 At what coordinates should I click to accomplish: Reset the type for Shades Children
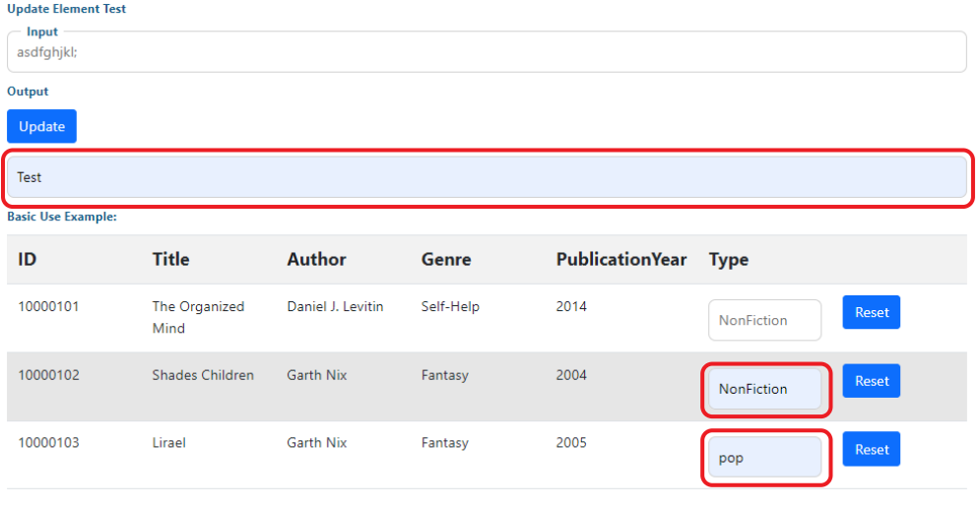click(872, 381)
